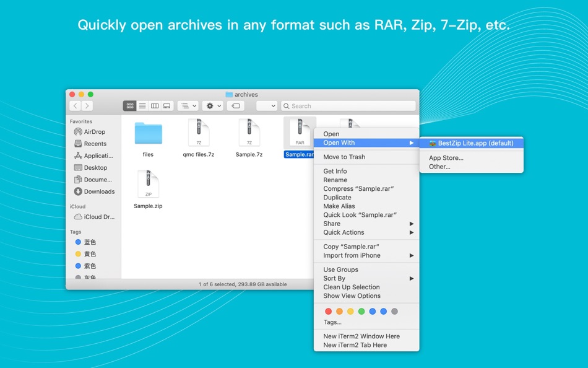
Task: Choose Get Info in the context menu
Action: (x=366, y=171)
